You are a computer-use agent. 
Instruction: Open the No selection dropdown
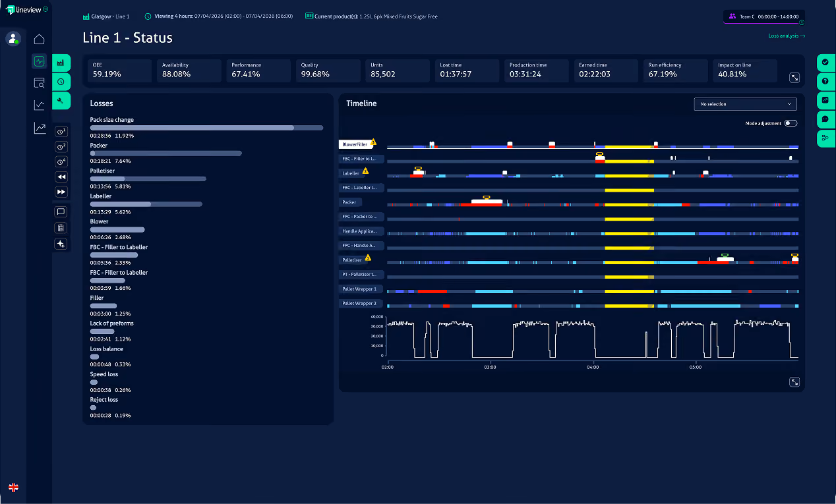click(745, 104)
